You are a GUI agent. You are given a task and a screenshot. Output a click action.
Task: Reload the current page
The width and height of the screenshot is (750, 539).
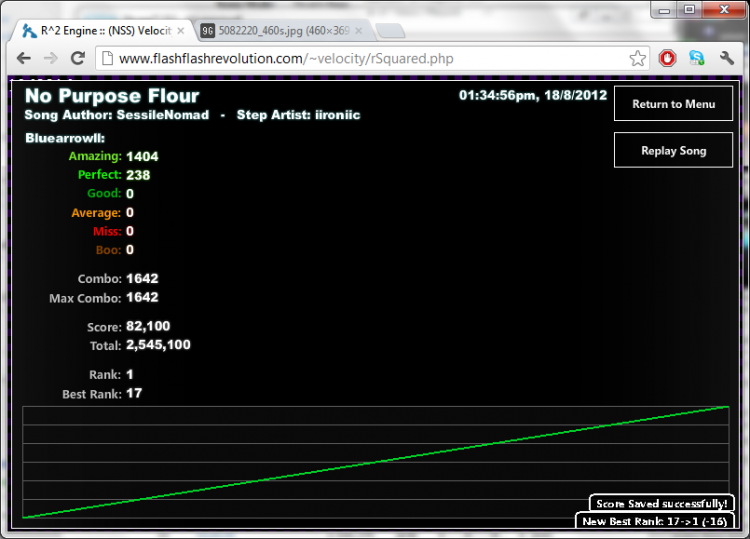pos(78,58)
